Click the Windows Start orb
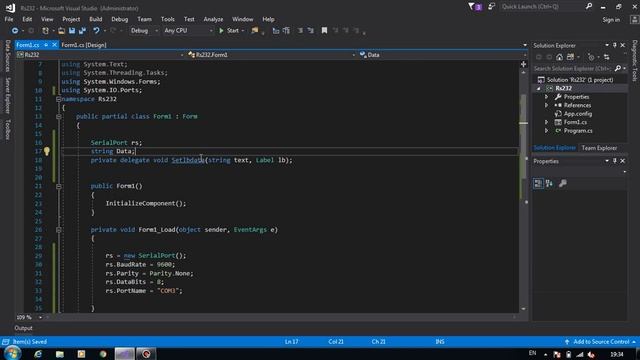This screenshot has height=360, width=640. 12,353
